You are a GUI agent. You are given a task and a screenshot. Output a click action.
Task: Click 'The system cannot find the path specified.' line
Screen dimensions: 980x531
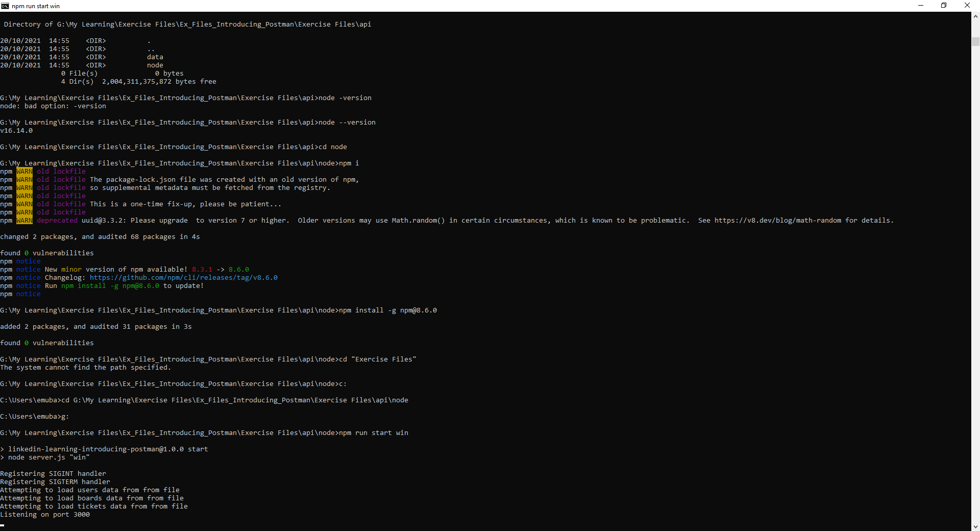[86, 368]
